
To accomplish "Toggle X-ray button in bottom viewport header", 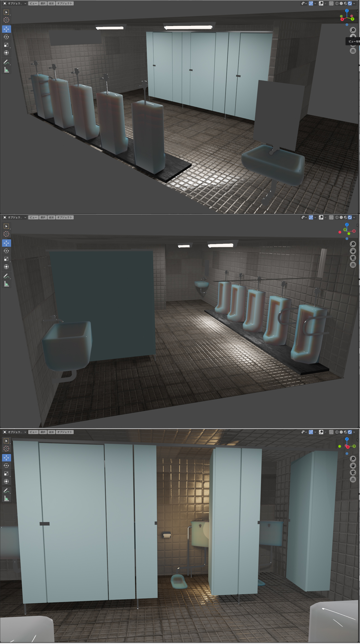I will (331, 432).
